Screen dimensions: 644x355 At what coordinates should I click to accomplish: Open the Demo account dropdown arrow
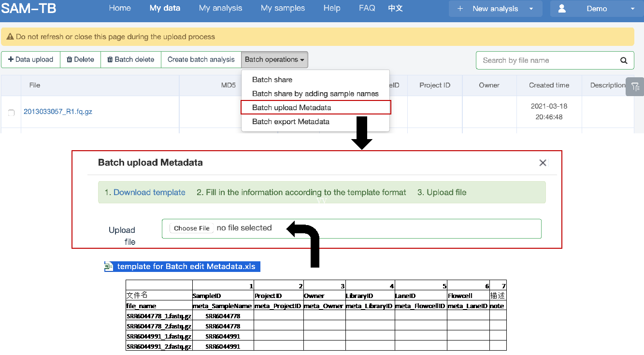(x=633, y=9)
